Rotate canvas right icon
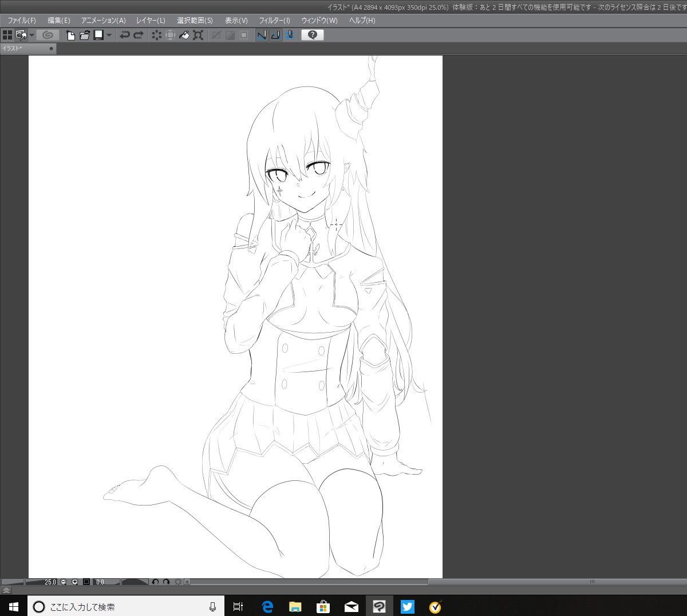 [x=166, y=582]
